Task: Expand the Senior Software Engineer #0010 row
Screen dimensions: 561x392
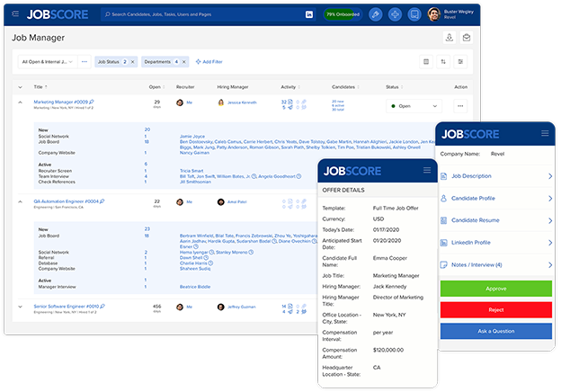Action: (20, 307)
